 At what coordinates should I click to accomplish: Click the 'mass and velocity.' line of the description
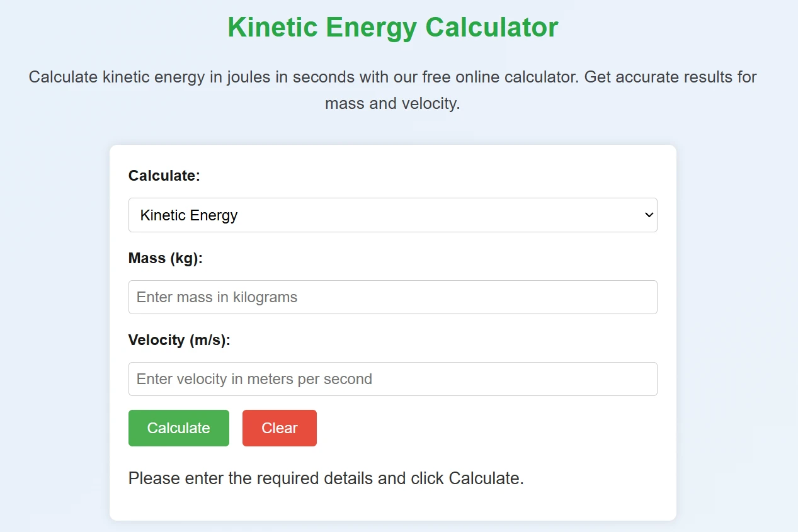[393, 103]
